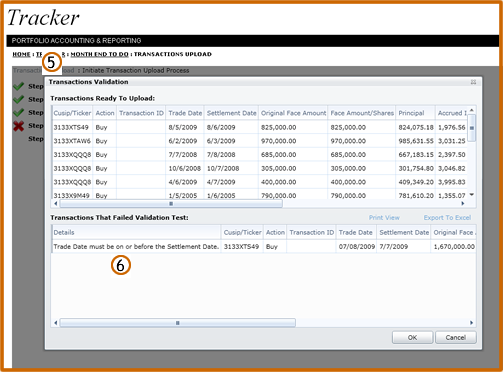Click the upper table's horizontal scrollbar thumb
The image size is (503, 372).
coord(171,203)
